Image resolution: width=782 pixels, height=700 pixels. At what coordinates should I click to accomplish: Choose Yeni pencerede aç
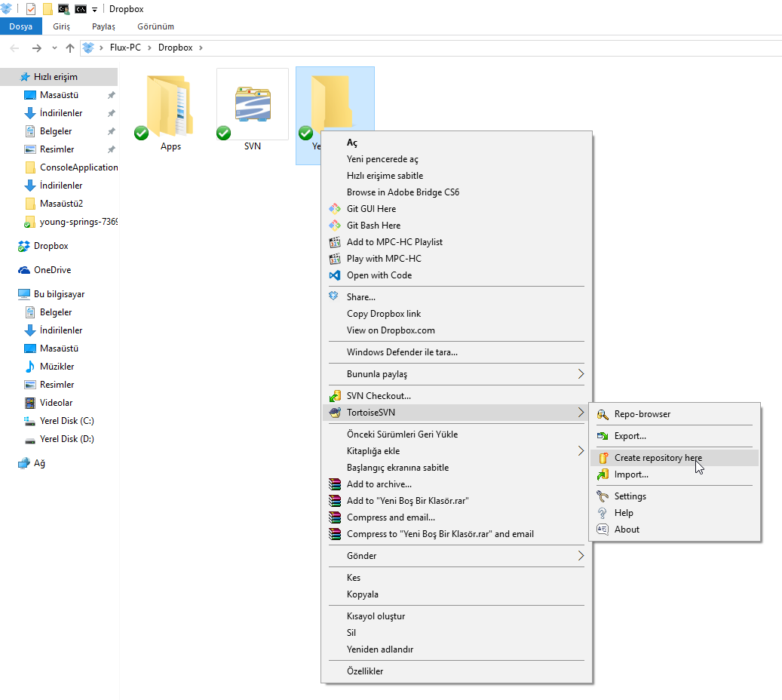(456, 158)
